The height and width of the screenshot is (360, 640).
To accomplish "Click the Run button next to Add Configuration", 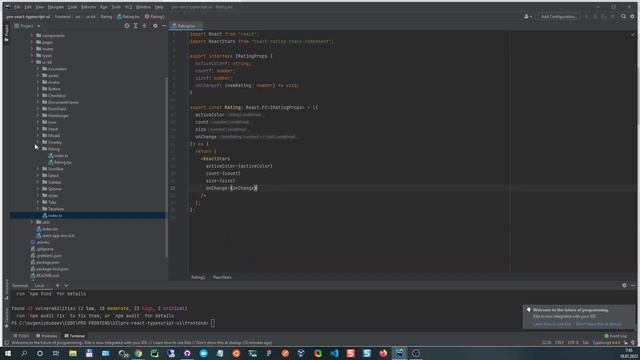I will click(x=587, y=16).
